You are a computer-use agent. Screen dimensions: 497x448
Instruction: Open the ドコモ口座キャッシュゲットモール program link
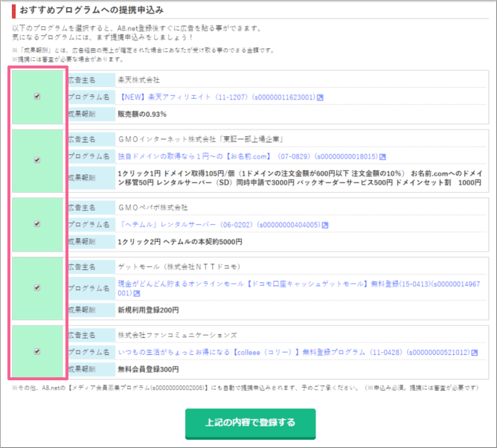click(299, 288)
